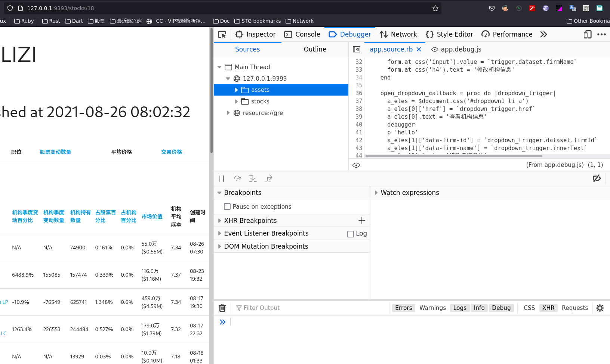Open the Dart bookmarks folder
The image size is (610, 364).
(74, 21)
